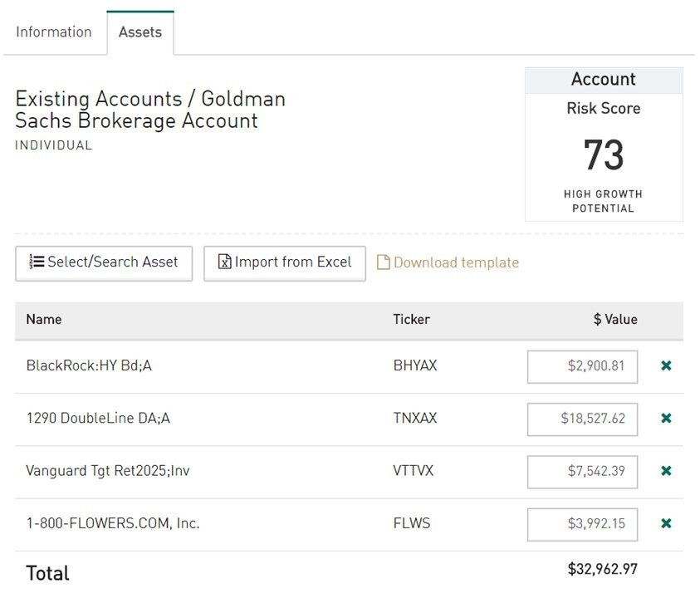Screen dimensions: 700x598
Task: Click the Name column header
Action: tap(44, 319)
